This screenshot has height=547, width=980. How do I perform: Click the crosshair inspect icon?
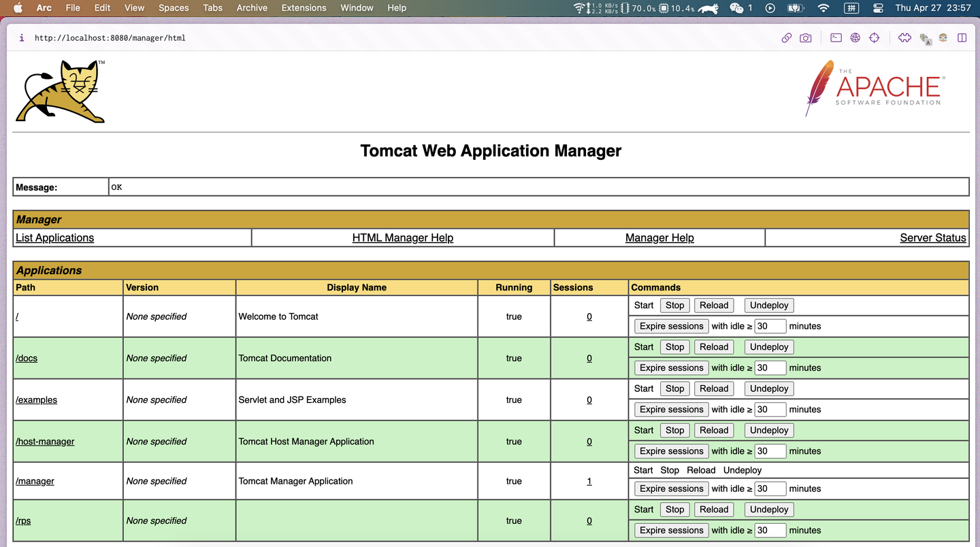point(875,38)
